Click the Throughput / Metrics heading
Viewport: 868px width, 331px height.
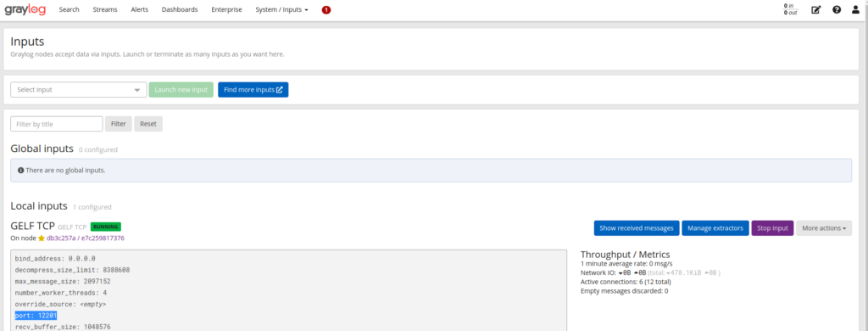[x=625, y=255]
